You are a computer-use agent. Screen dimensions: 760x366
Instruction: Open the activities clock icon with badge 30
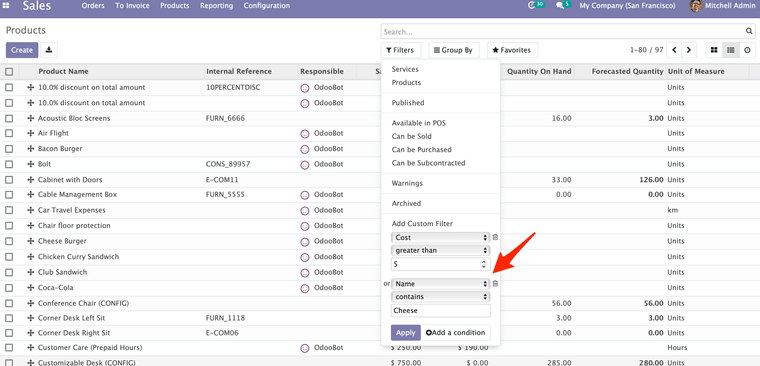532,5
